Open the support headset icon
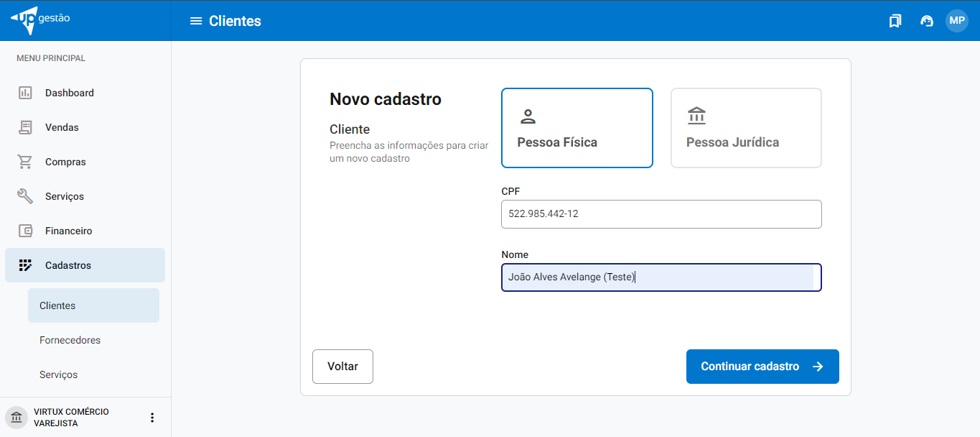Screen dimensions: 980x437 pyautogui.click(x=927, y=21)
